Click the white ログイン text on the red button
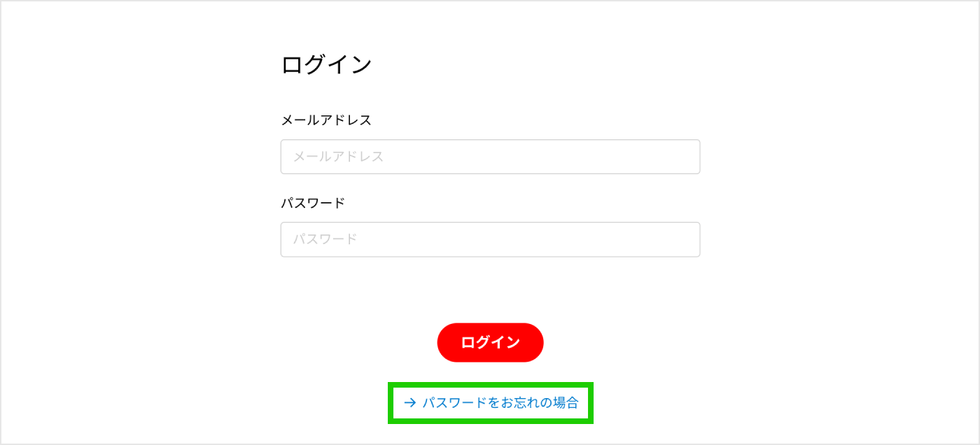This screenshot has width=980, height=445. pyautogui.click(x=490, y=342)
